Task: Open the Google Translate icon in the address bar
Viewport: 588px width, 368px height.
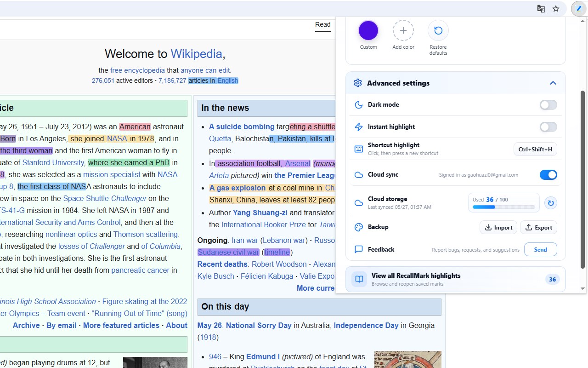Action: click(x=541, y=9)
